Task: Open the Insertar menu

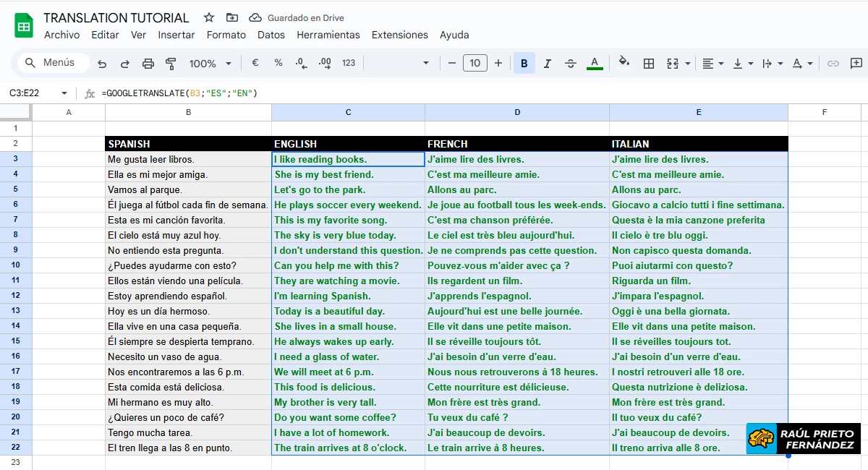Action: click(x=176, y=35)
